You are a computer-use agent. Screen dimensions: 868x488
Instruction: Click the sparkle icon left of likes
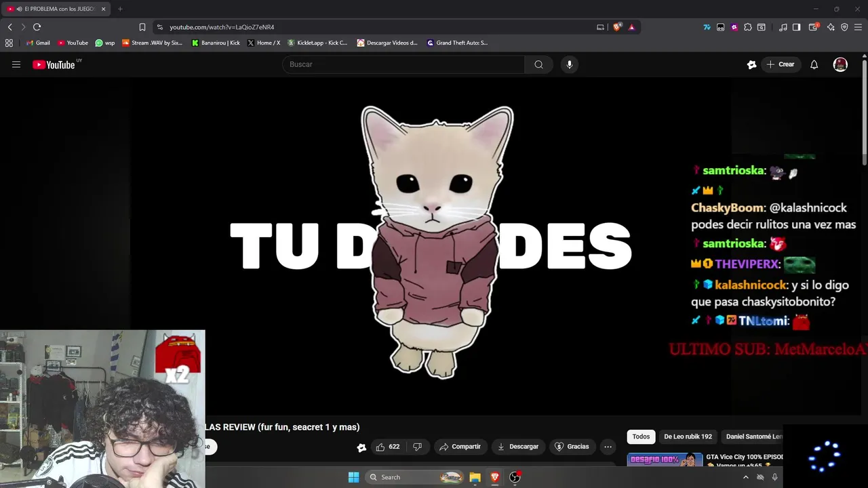(361, 447)
